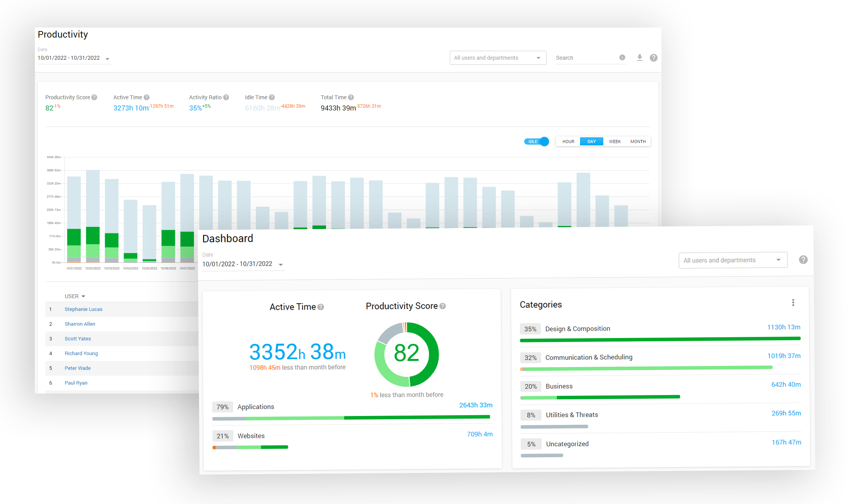
Task: Open Richard Young user link
Action: pos(81,353)
